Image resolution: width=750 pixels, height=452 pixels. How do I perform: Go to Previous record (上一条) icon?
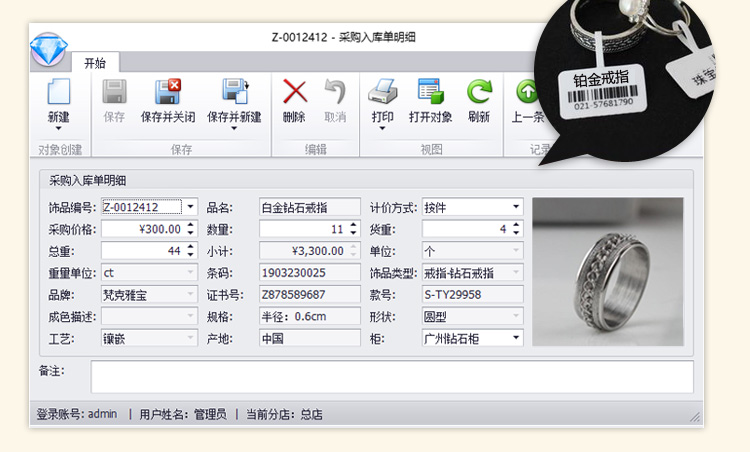pyautogui.click(x=526, y=92)
